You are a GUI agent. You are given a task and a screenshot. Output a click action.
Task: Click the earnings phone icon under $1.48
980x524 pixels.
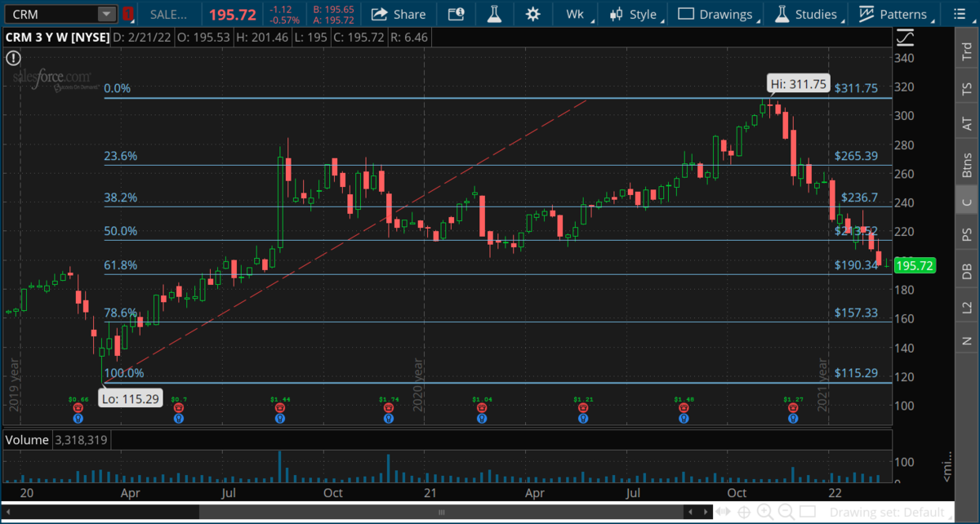(x=684, y=408)
